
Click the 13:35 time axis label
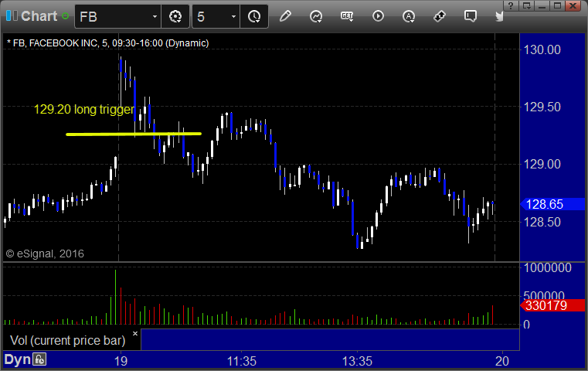click(358, 361)
